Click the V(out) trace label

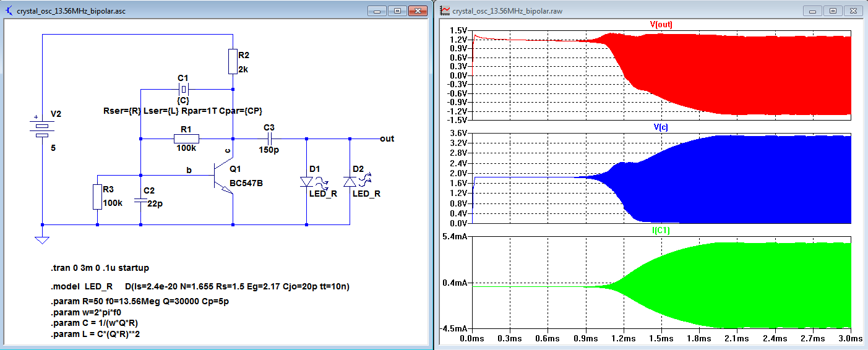point(660,25)
